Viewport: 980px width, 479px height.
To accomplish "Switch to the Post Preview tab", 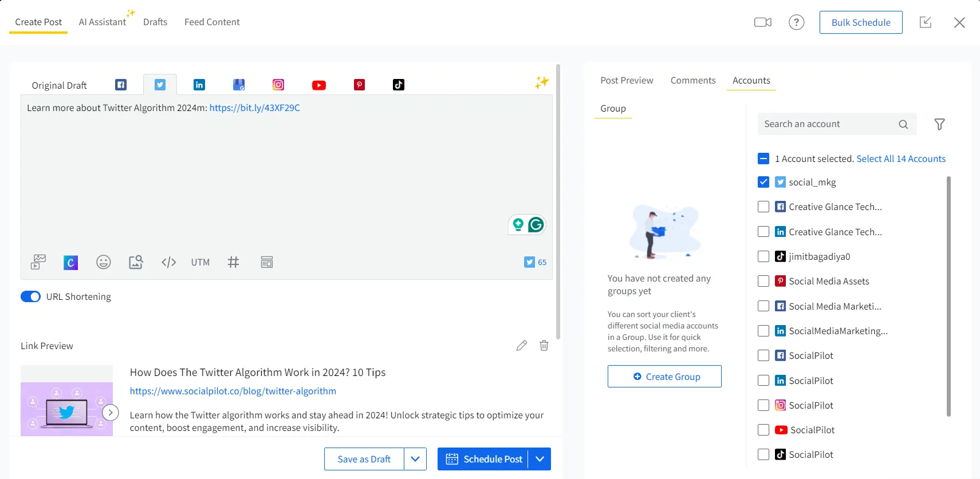I will click(x=627, y=81).
